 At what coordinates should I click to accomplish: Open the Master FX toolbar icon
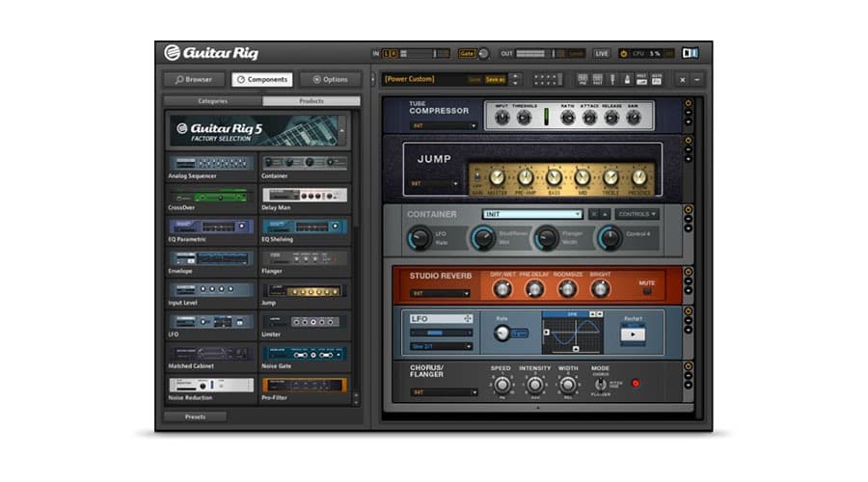(657, 80)
